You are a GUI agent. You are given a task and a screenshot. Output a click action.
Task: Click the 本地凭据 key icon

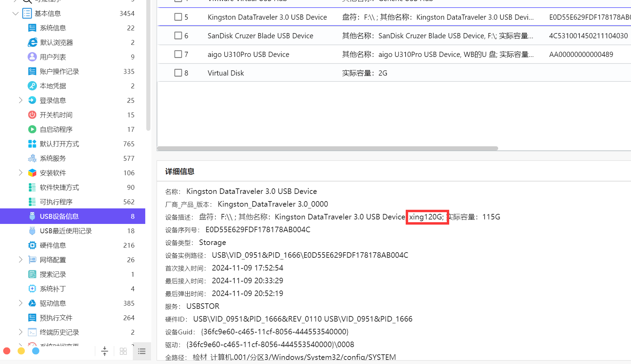[32, 86]
